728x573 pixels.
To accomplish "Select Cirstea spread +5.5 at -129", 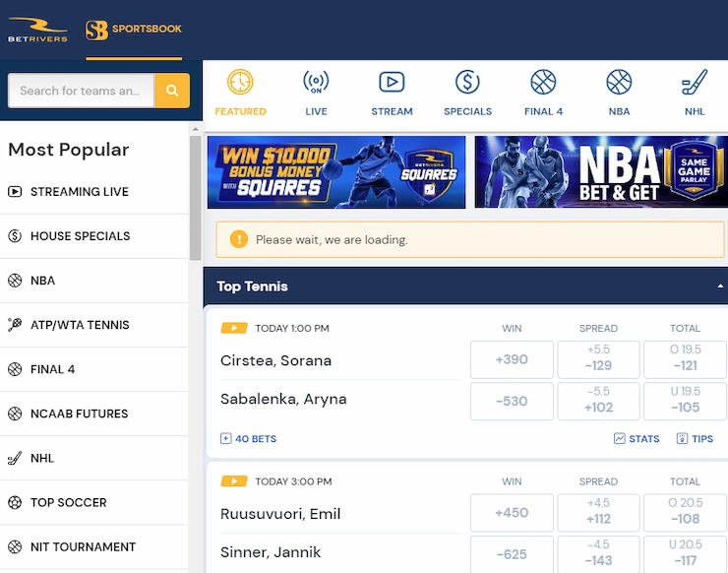I will point(598,359).
